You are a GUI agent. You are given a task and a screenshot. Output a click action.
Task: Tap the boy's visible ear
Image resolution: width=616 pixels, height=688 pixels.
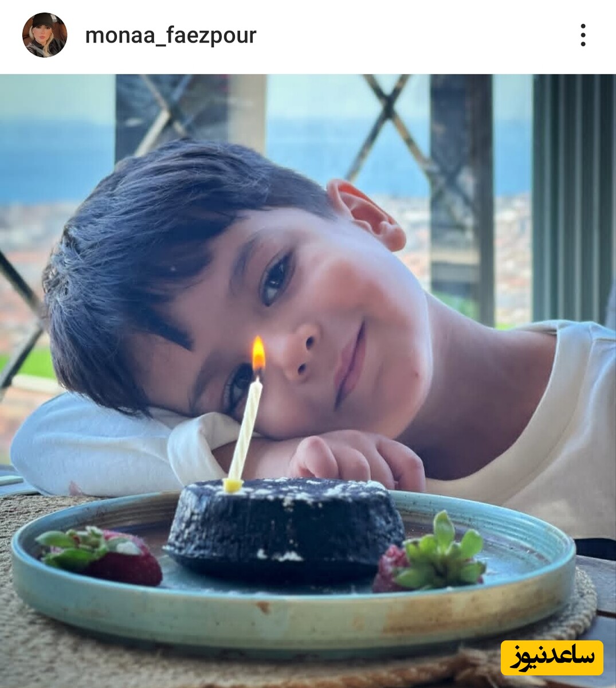coord(367,213)
